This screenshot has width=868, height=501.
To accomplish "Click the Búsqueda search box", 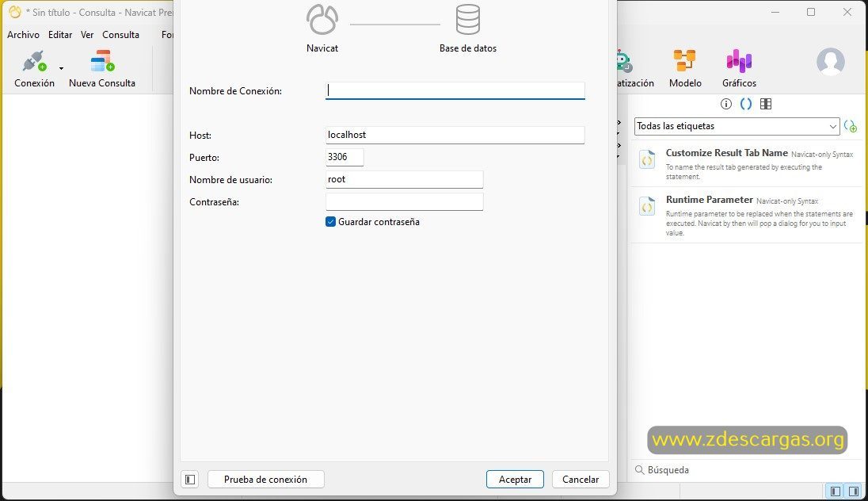I will coord(748,470).
